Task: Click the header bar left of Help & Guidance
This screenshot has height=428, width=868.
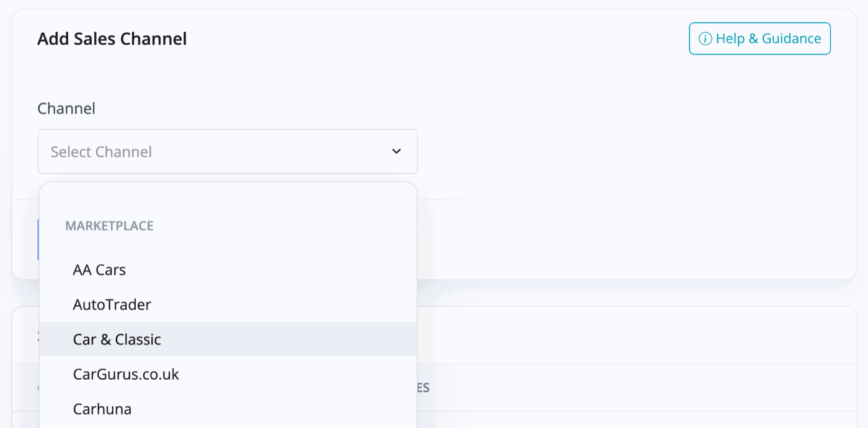Action: pyautogui.click(x=434, y=38)
